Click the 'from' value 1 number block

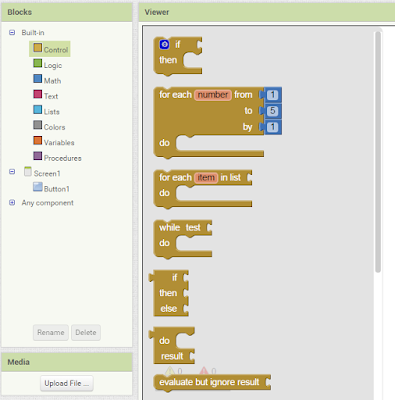tap(272, 95)
